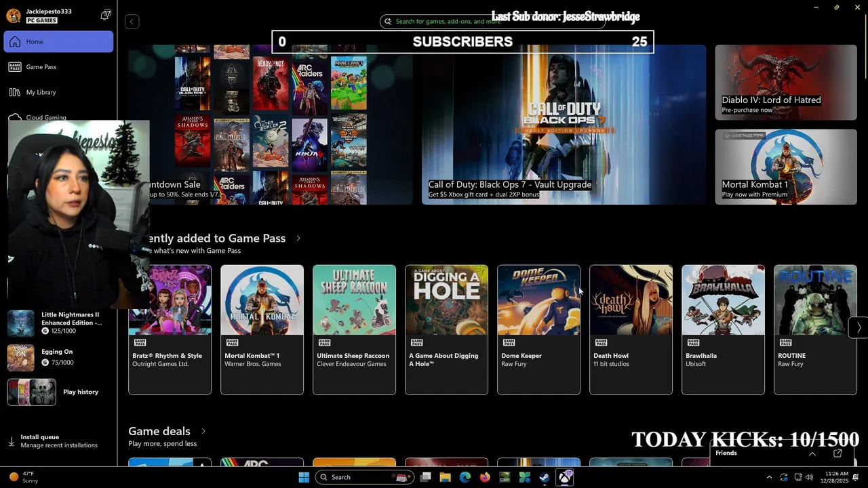This screenshot has height=488, width=868.
Task: Open Bratz Rhythm & Style game card
Action: click(x=170, y=329)
